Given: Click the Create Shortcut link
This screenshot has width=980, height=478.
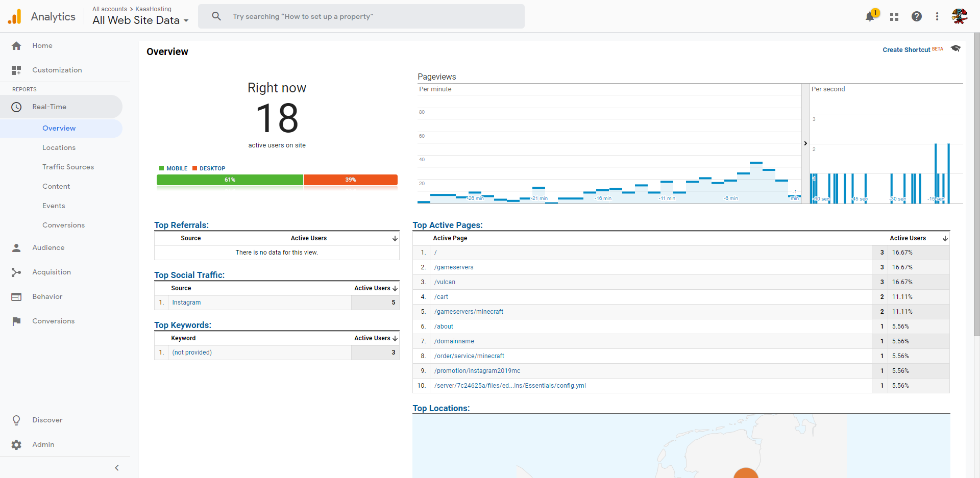Looking at the screenshot, I should [x=906, y=50].
